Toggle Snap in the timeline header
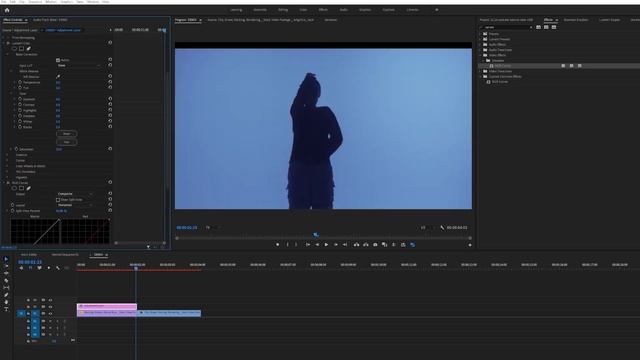The width and height of the screenshot is (640, 360). tap(30, 268)
